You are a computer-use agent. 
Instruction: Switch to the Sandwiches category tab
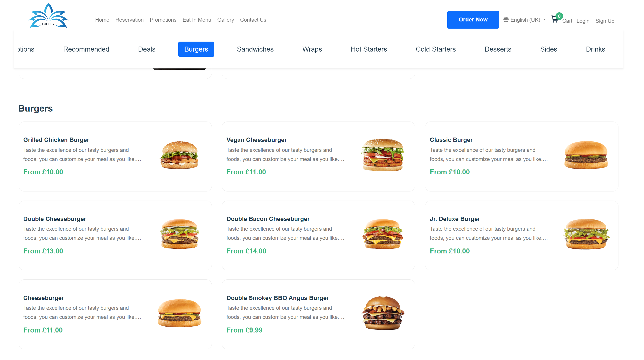[255, 49]
